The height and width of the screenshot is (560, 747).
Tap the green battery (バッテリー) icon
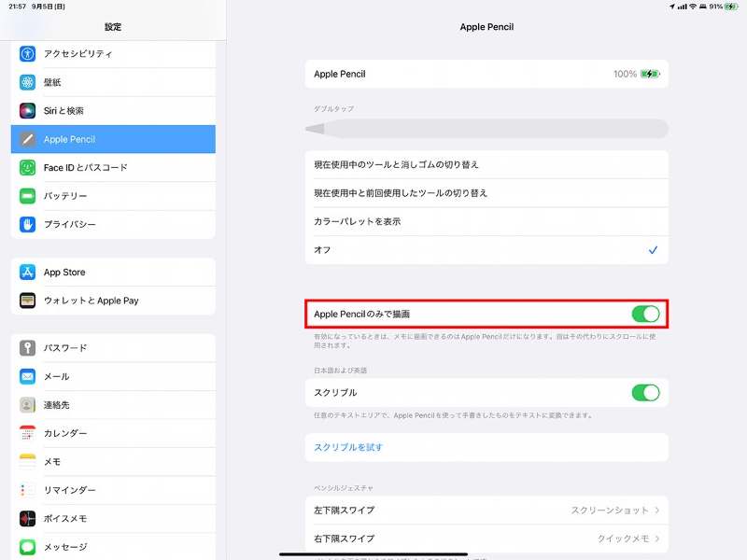click(x=28, y=196)
